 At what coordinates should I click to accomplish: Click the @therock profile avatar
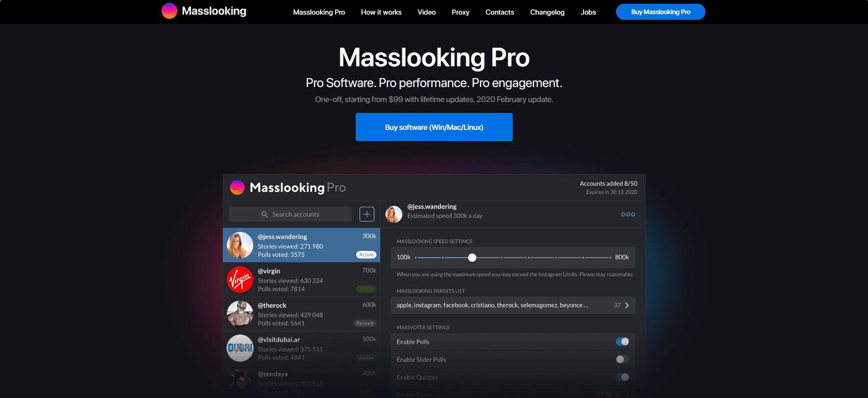click(240, 314)
